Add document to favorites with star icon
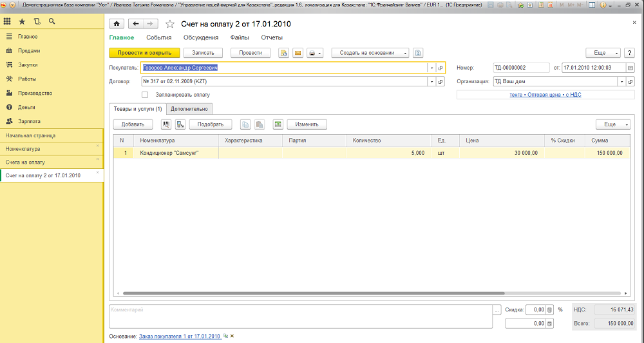 click(170, 24)
